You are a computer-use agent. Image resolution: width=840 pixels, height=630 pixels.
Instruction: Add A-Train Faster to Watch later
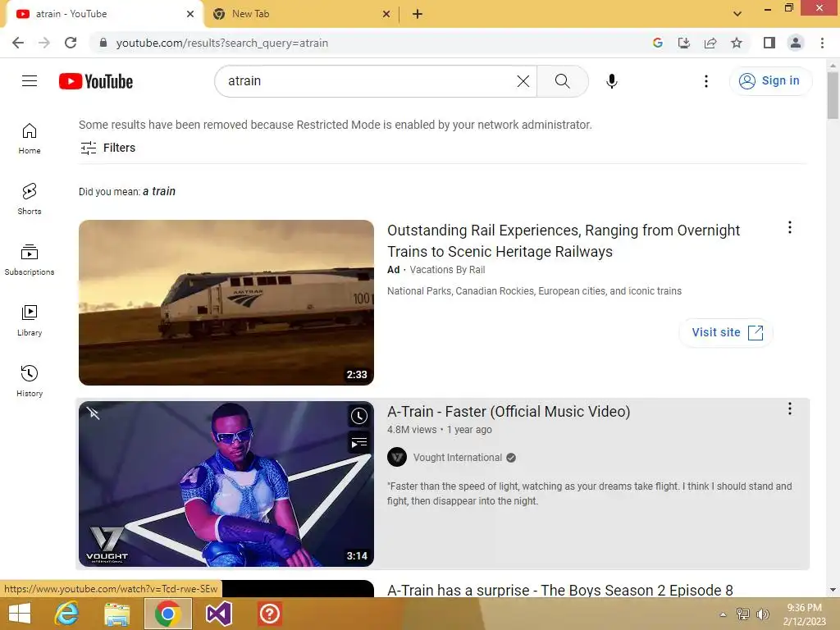[359, 416]
